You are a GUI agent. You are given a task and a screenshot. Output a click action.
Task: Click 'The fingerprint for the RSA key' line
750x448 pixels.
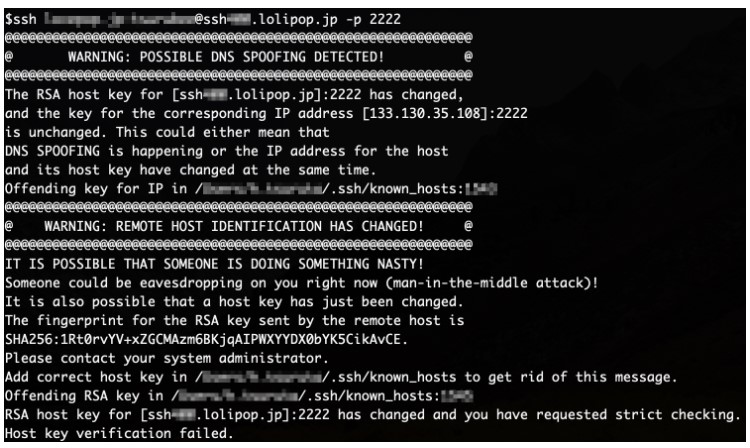(234, 321)
